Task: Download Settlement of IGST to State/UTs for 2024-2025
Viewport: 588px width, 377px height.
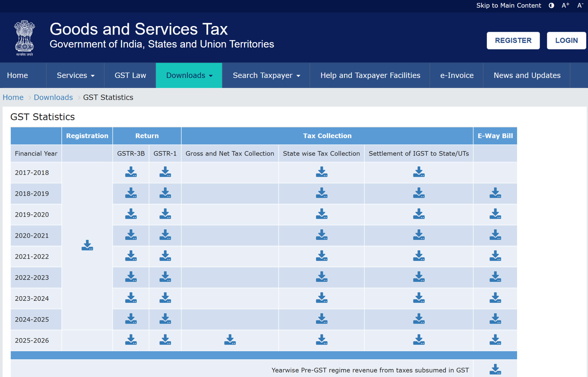Action: 419,319
